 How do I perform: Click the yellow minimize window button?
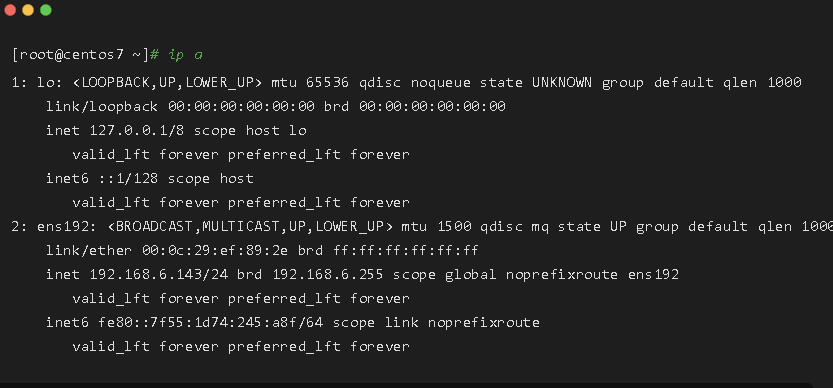(x=28, y=10)
